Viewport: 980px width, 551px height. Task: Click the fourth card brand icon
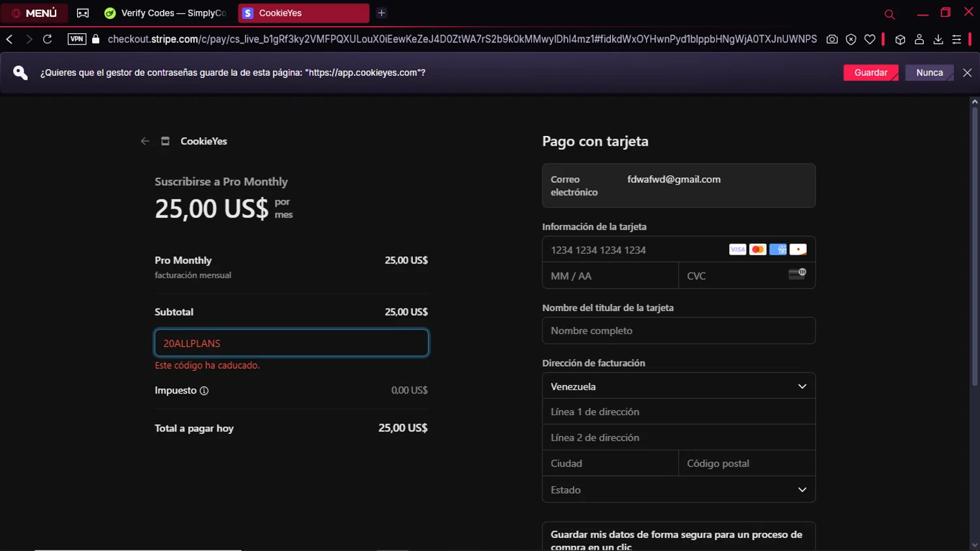pyautogui.click(x=798, y=250)
